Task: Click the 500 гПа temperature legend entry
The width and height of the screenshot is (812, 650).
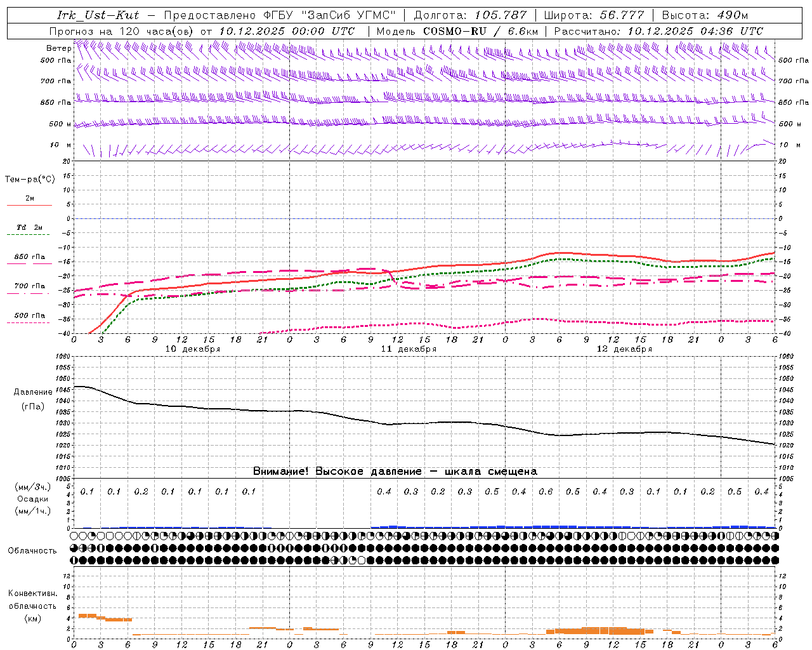Action: tap(30, 315)
